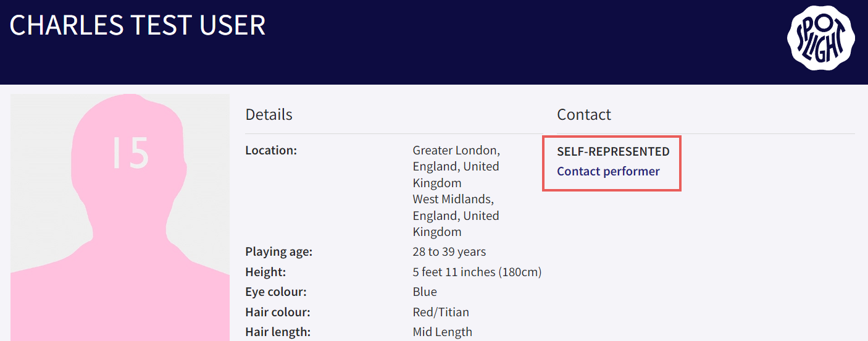Click the Red/Titian hair colour value

coord(441,312)
